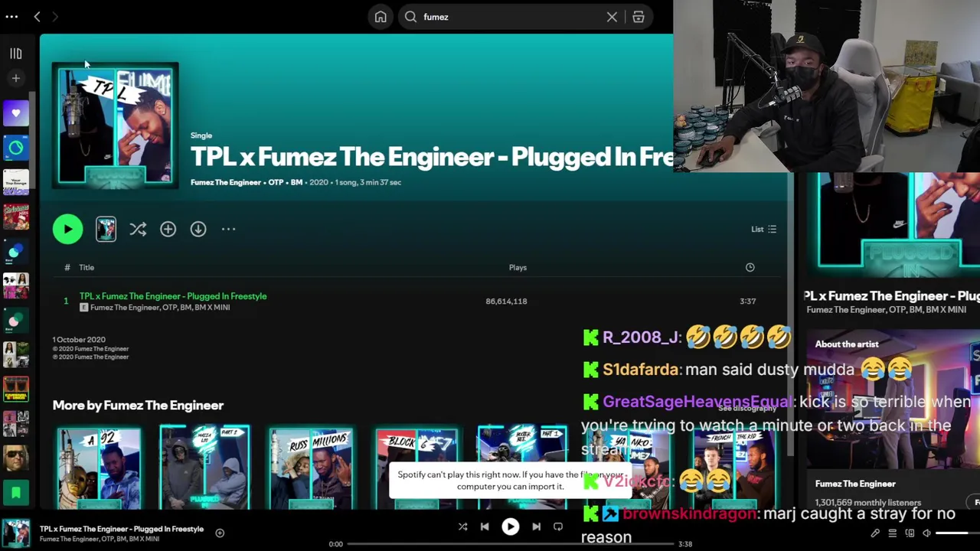Open the Russ Millions Plugged In cover
Image resolution: width=980 pixels, height=551 pixels.
pyautogui.click(x=310, y=468)
